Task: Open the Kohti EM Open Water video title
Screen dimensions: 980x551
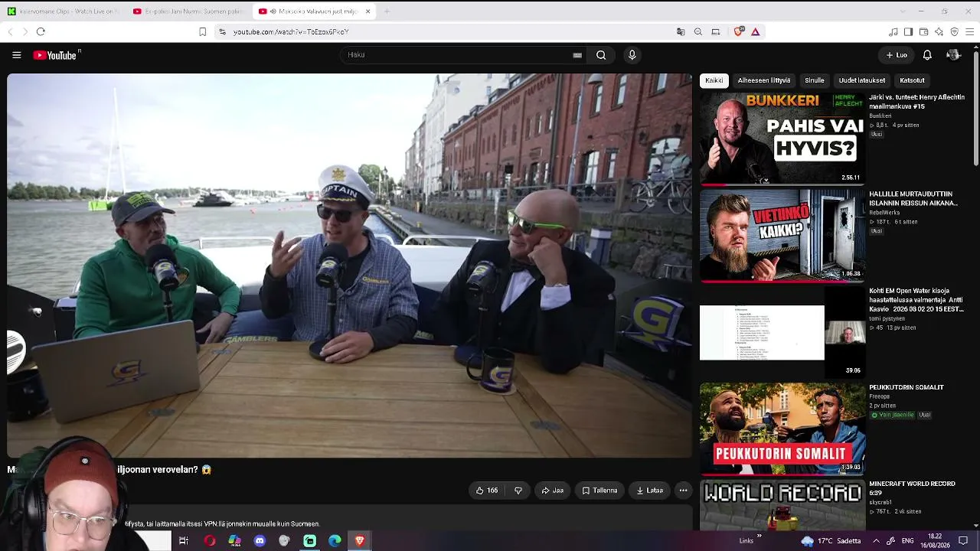Action: (x=916, y=300)
